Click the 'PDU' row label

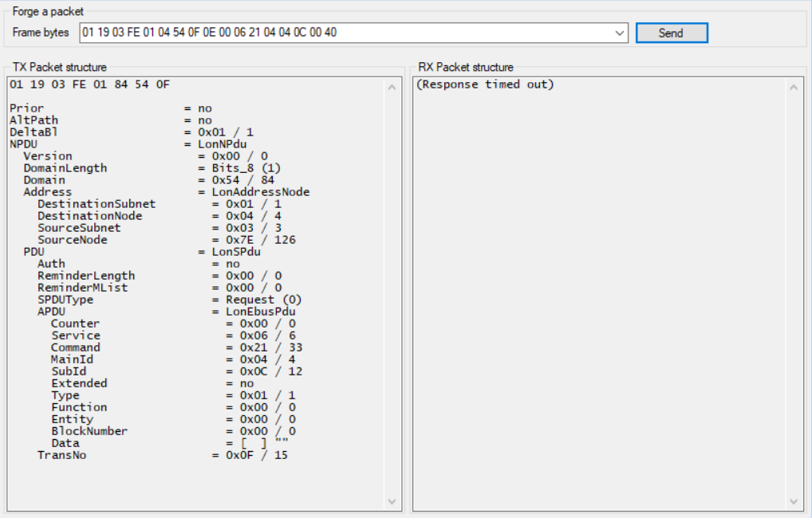point(34,252)
